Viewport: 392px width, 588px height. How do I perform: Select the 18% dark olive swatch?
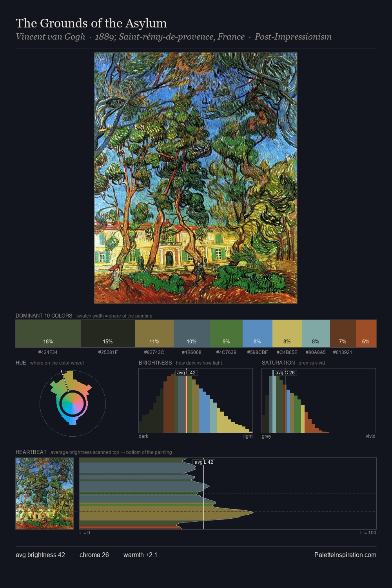48,334
